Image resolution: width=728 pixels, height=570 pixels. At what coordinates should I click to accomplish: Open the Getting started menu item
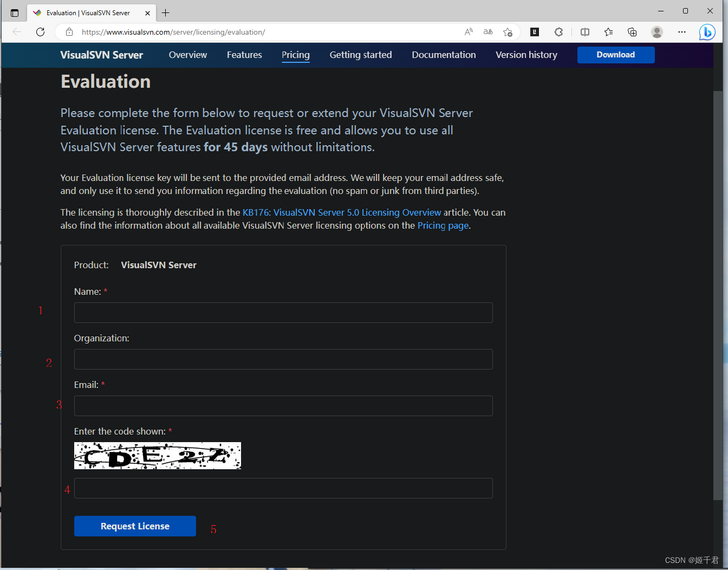[x=361, y=55]
